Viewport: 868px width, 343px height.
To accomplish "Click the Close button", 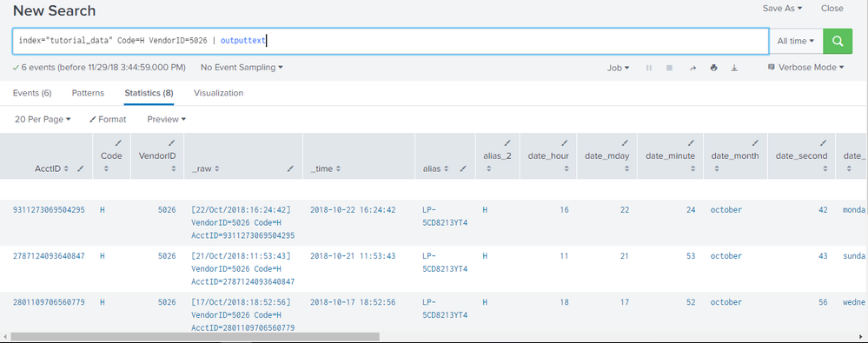I will pos(832,9).
